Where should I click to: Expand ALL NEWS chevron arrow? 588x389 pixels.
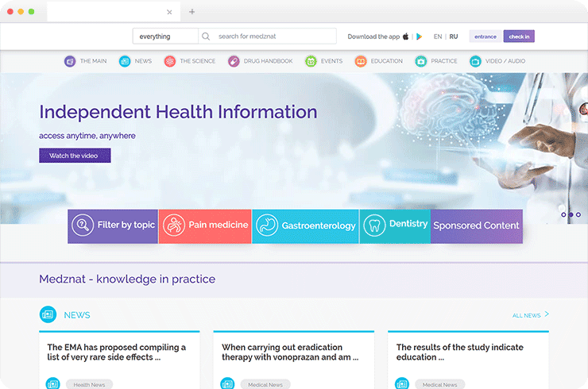tap(547, 314)
